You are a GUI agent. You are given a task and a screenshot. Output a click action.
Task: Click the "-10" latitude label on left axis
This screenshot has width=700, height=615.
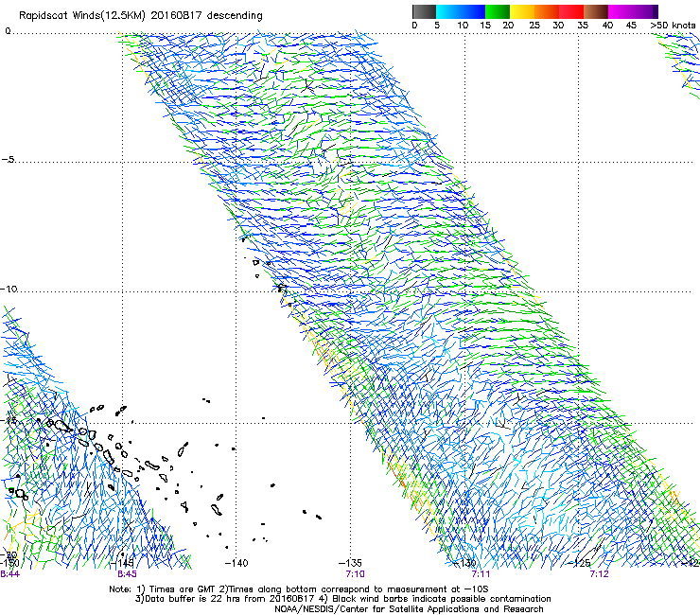pos(9,289)
